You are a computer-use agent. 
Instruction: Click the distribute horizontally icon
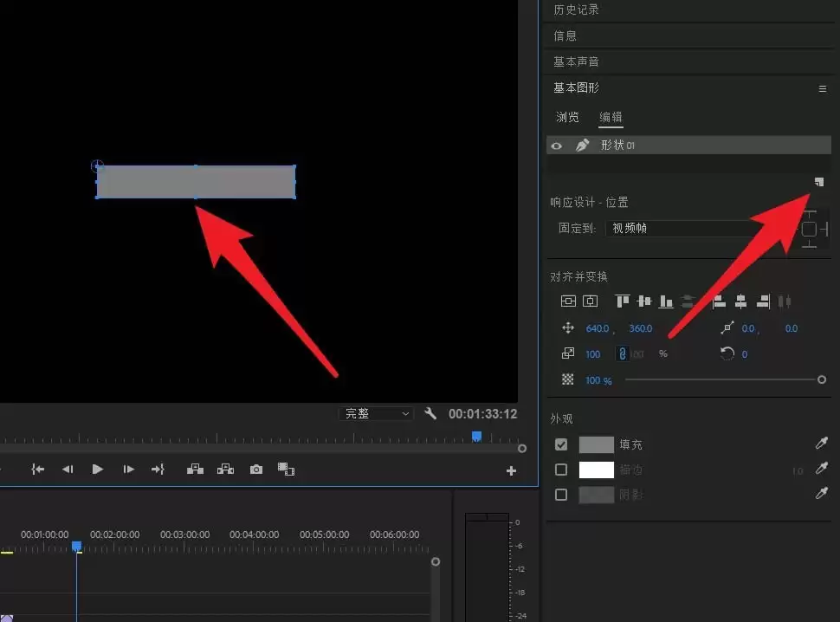point(785,301)
